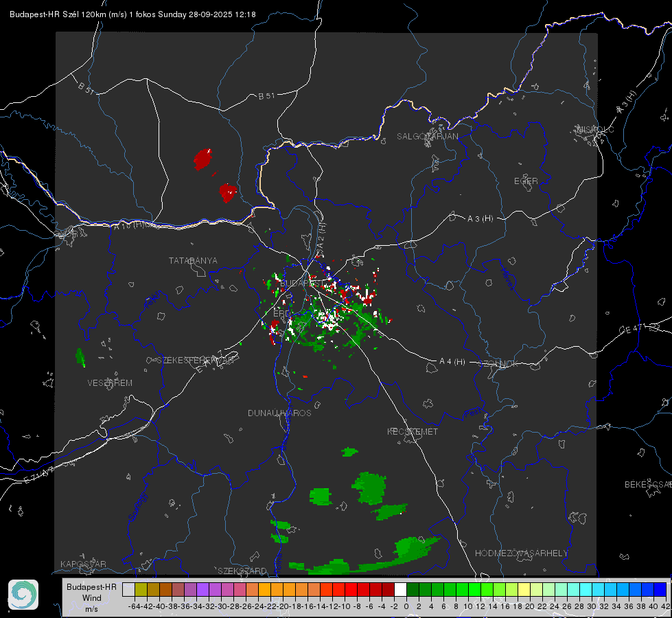Click the small green echo above Veszprém

(80, 358)
